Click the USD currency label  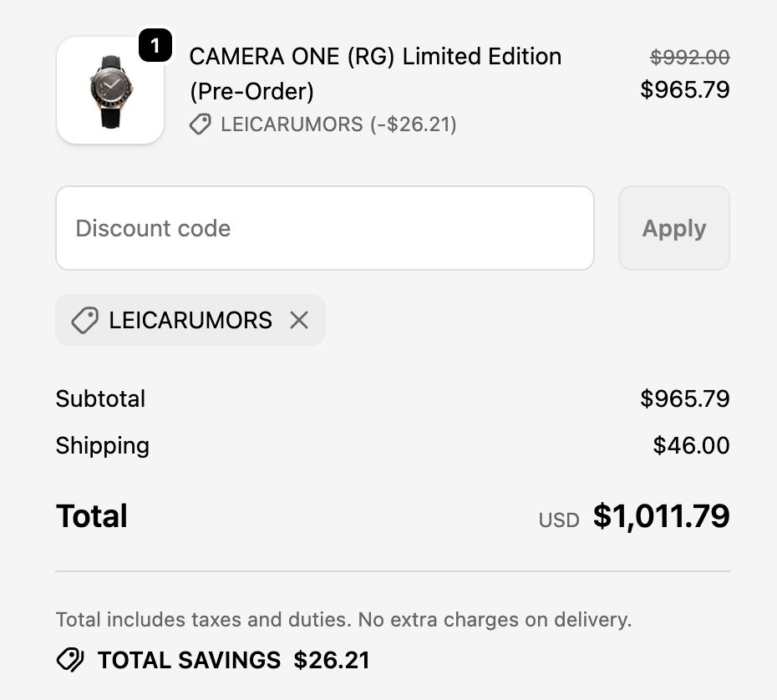coord(559,520)
